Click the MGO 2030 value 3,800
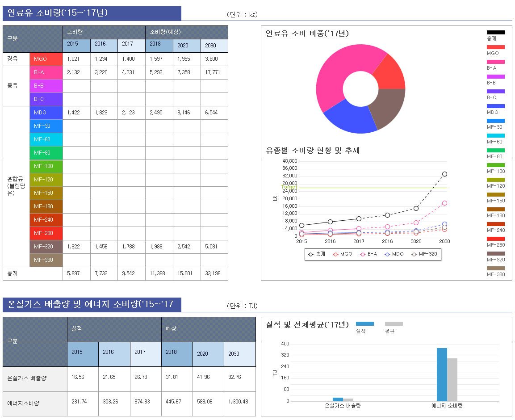Screen dimensions: 515x420 212,59
